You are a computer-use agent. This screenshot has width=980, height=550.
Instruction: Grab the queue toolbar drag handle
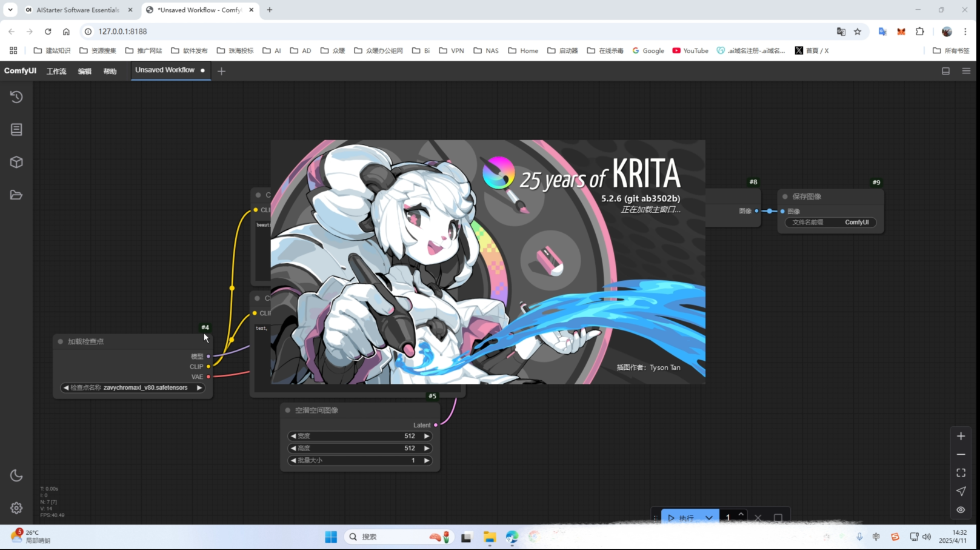pyautogui.click(x=655, y=518)
